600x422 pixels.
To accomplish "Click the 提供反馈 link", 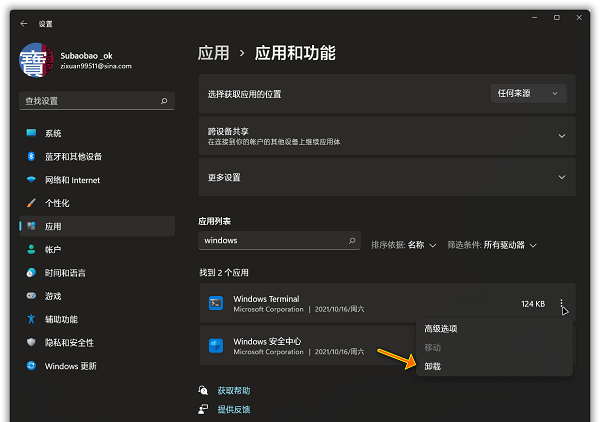I will (x=233, y=409).
